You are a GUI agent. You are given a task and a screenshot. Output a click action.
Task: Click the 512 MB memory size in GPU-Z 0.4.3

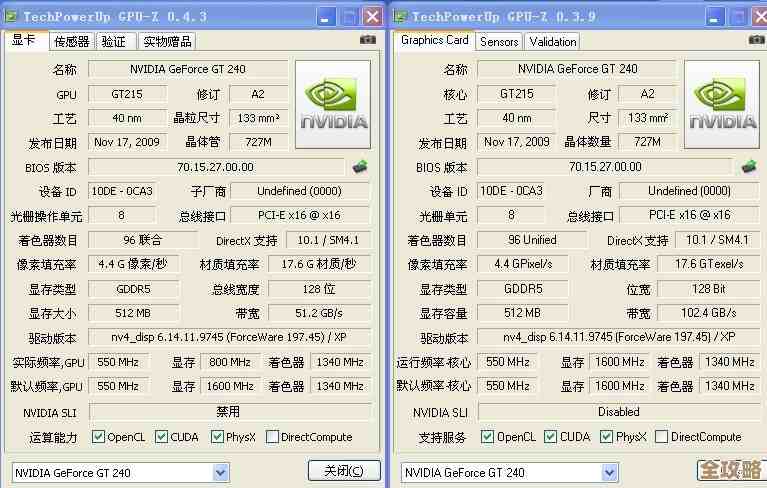[x=133, y=313]
